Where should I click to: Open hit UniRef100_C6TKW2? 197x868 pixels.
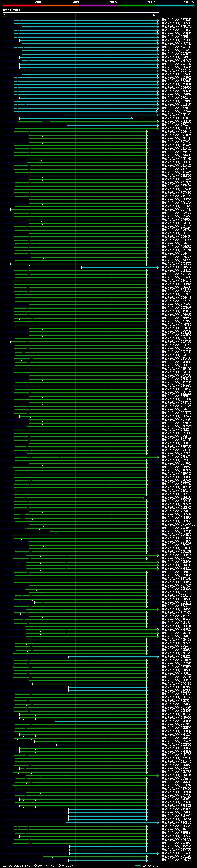[x=177, y=20]
